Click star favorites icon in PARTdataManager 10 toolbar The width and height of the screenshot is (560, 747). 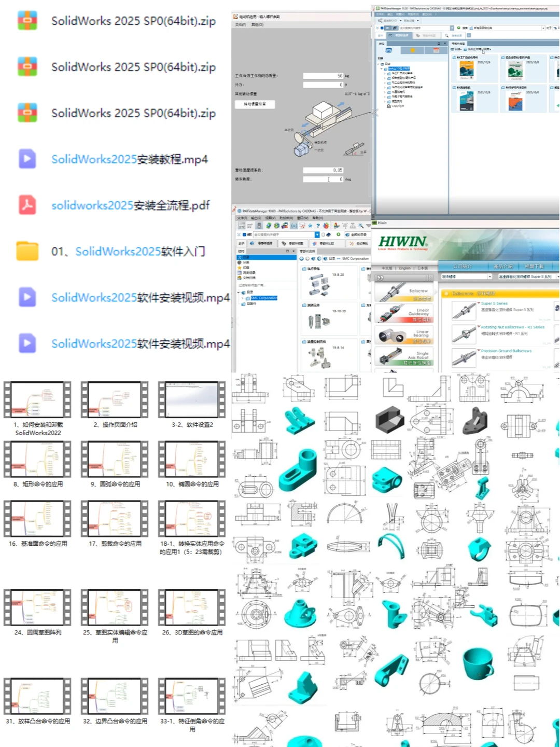[x=310, y=226]
